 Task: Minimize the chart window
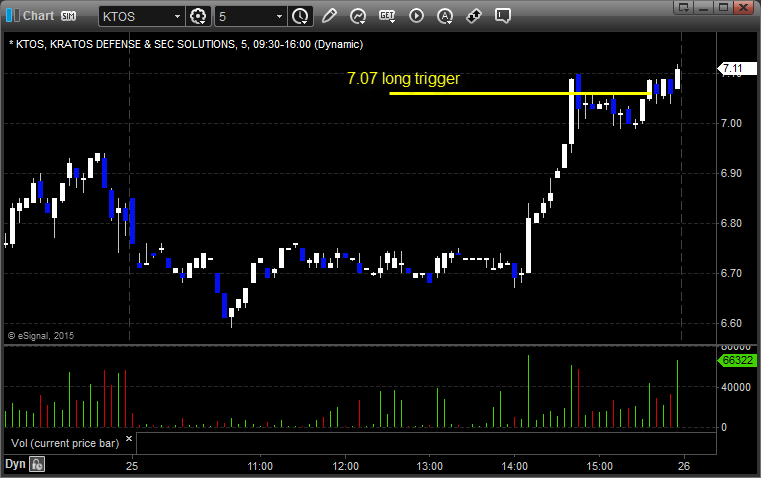pyautogui.click(x=704, y=7)
